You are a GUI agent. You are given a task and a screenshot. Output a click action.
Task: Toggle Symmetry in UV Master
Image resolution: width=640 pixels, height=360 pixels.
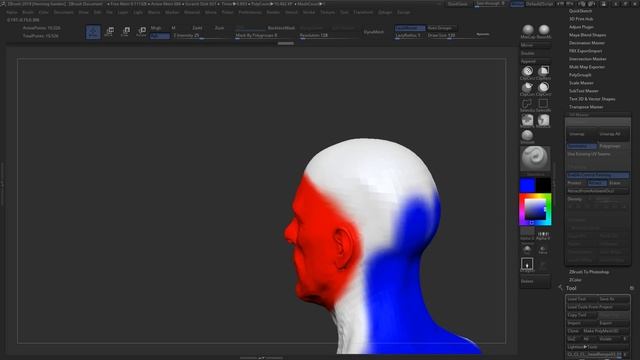[x=581, y=146]
